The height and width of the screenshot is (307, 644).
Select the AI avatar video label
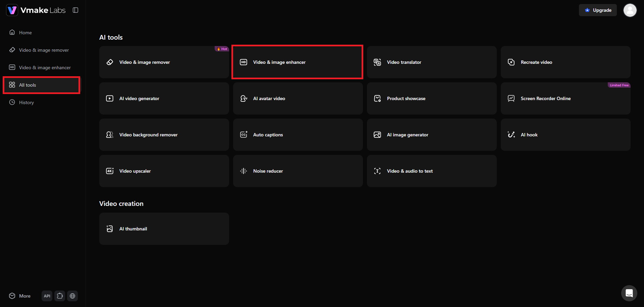pos(269,98)
